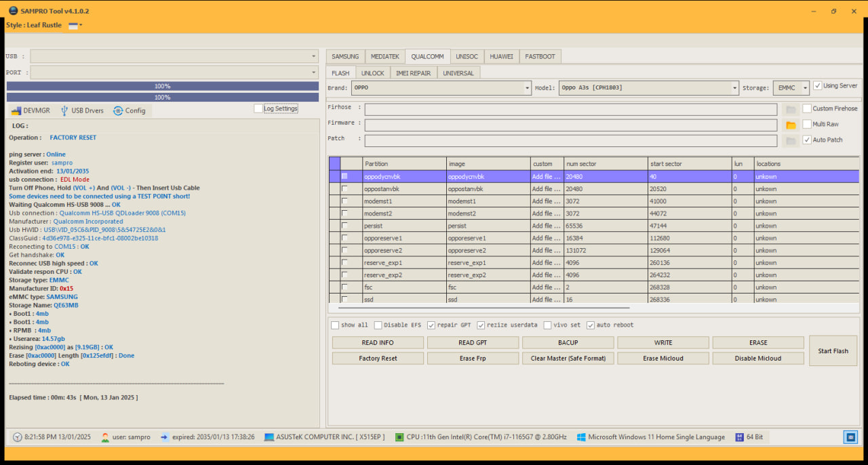This screenshot has width=868, height=465.
Task: Click the clock icon in status bar
Action: click(x=18, y=437)
